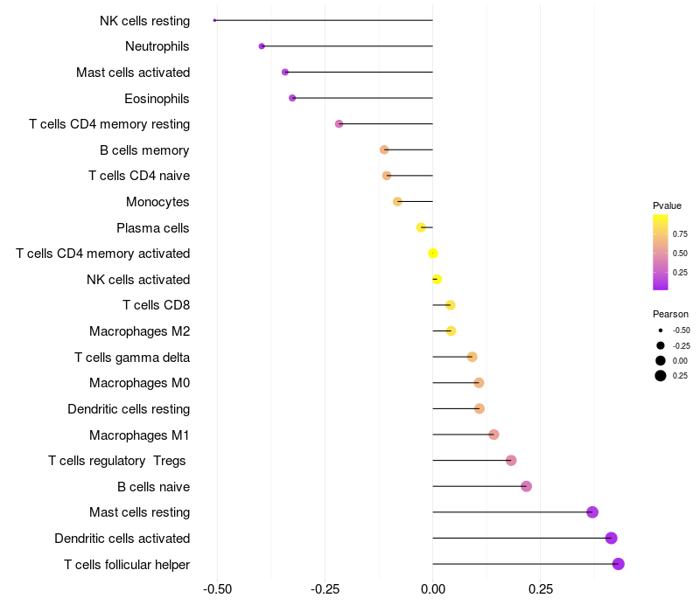Click the yellow Plasma cells dot
This screenshot has width=700, height=612.
(x=421, y=227)
